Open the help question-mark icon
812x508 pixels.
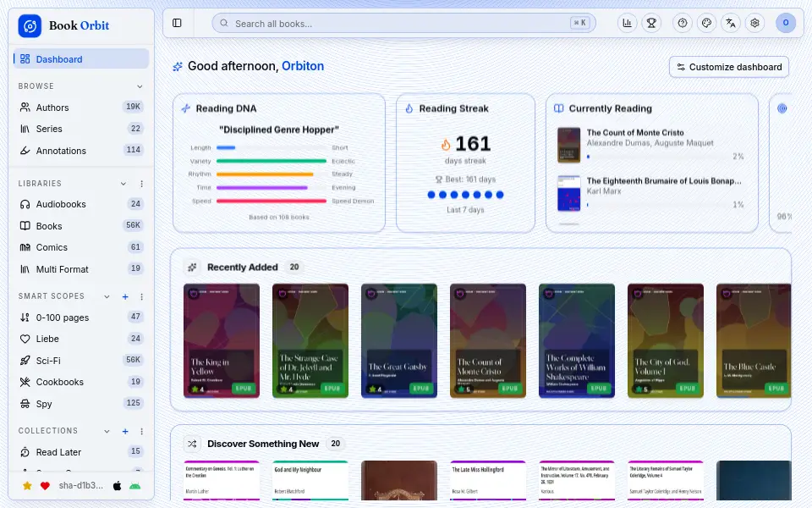tap(683, 23)
